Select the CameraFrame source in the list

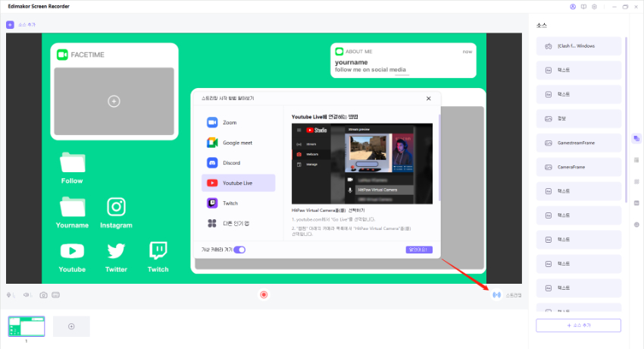578,167
